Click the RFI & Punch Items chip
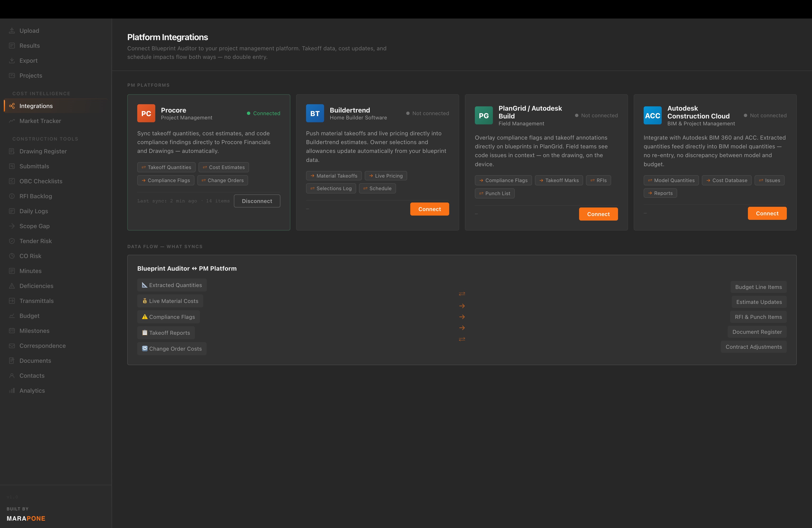The width and height of the screenshot is (812, 528). 758,317
